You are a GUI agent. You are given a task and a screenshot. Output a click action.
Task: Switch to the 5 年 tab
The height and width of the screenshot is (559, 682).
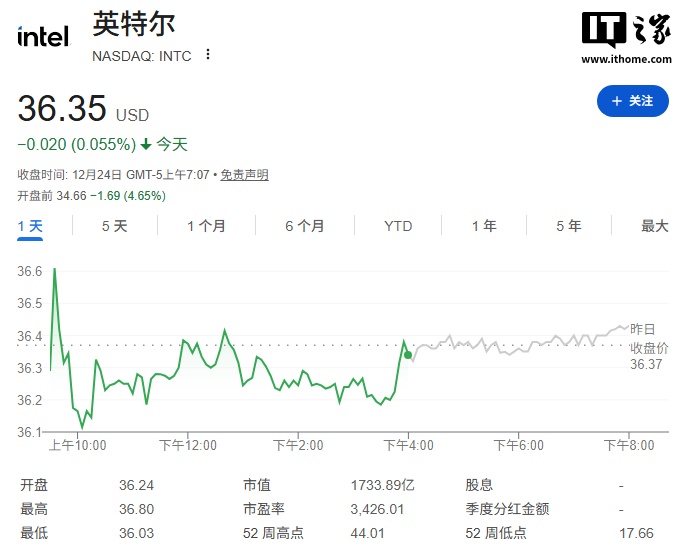tap(568, 226)
